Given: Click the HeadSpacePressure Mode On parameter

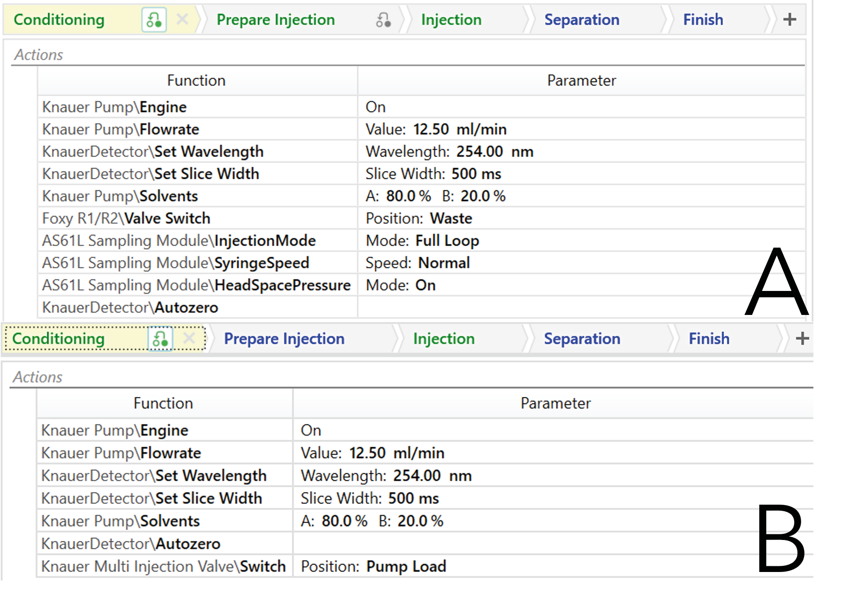Looking at the screenshot, I should 425,285.
